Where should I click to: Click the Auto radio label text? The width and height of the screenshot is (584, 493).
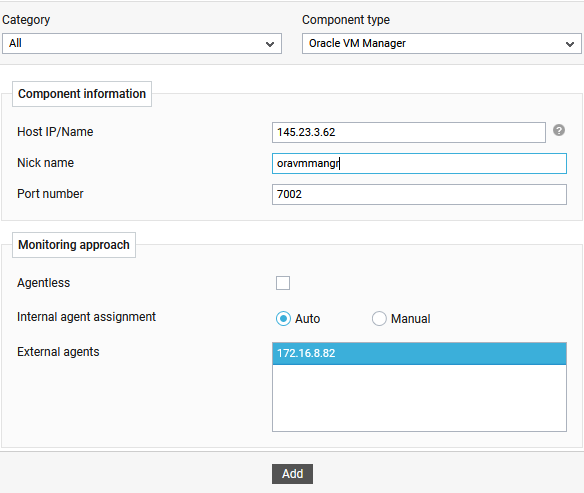pyautogui.click(x=307, y=319)
